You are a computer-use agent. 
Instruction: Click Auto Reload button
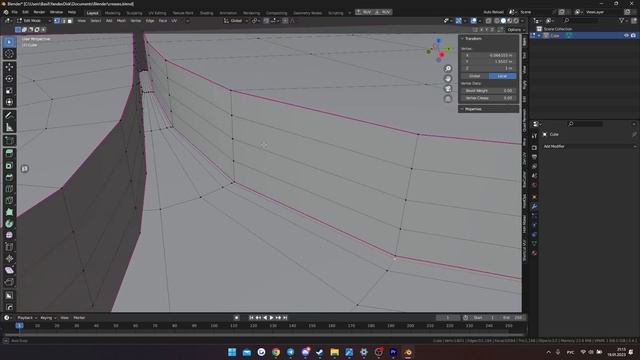point(493,12)
